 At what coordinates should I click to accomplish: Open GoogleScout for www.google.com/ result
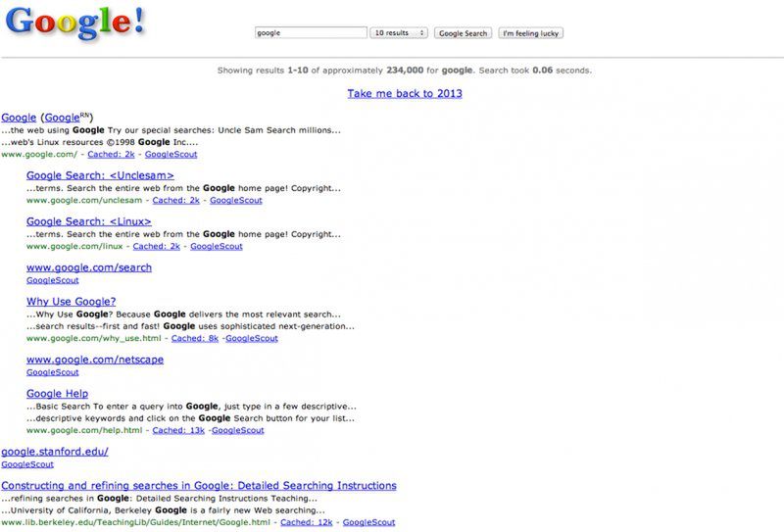click(171, 154)
